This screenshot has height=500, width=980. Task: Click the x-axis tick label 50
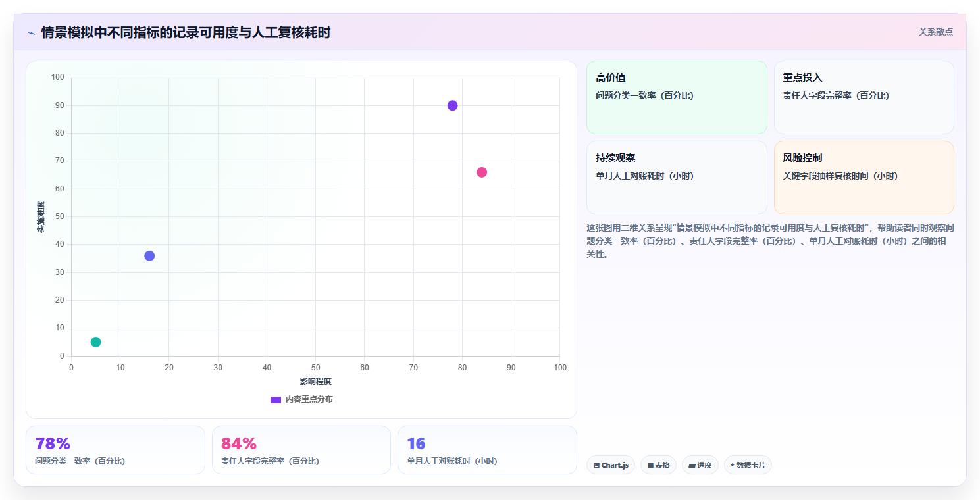(315, 368)
